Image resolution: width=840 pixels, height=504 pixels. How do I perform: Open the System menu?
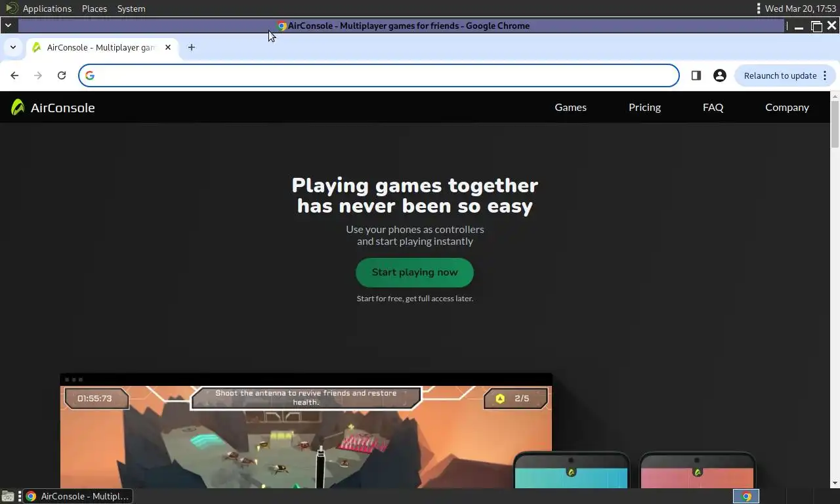pos(131,9)
